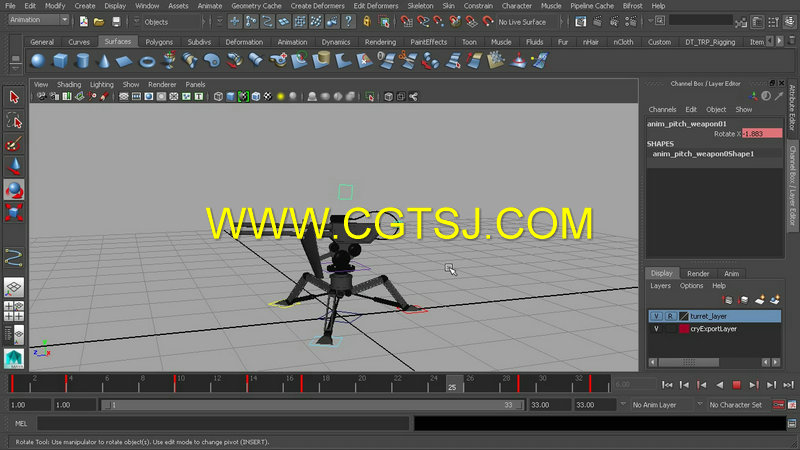Create a NURBS cone from shelf
Image resolution: width=800 pixels, height=450 pixels.
click(104, 61)
